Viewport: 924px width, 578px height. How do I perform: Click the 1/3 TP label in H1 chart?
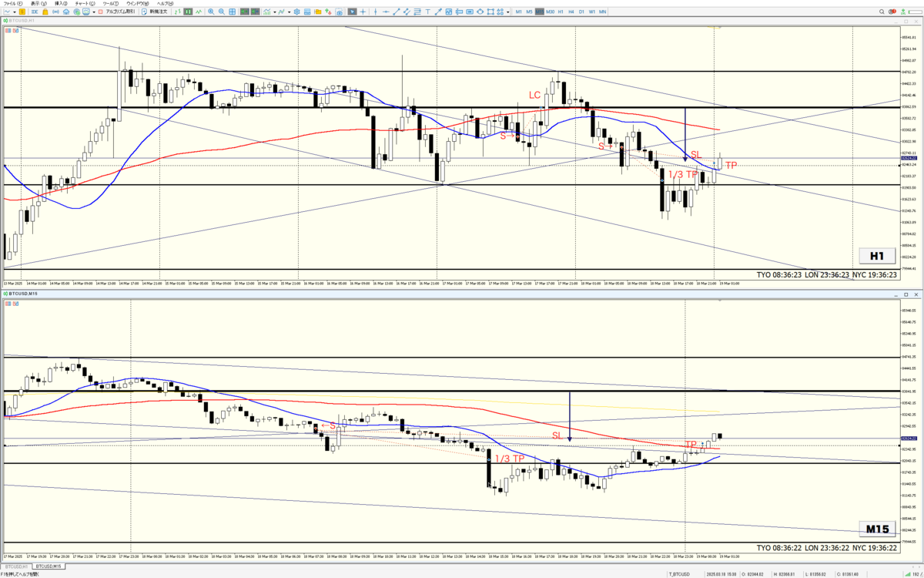click(683, 175)
